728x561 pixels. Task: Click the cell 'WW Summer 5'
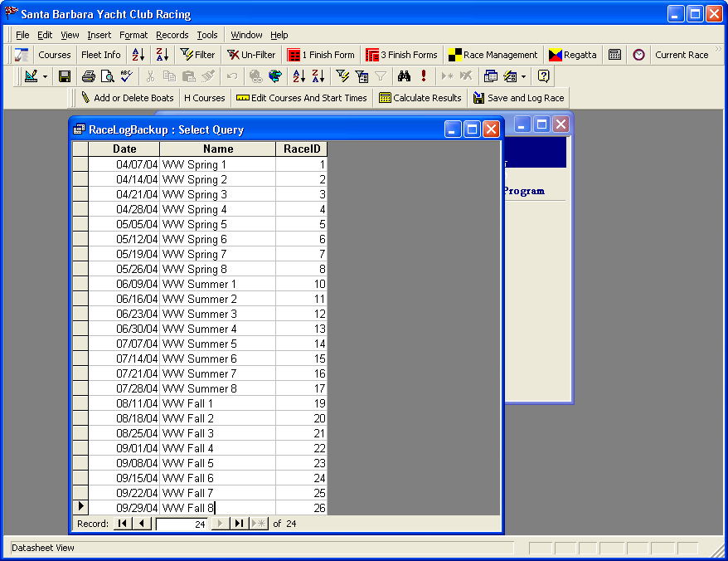pos(218,344)
